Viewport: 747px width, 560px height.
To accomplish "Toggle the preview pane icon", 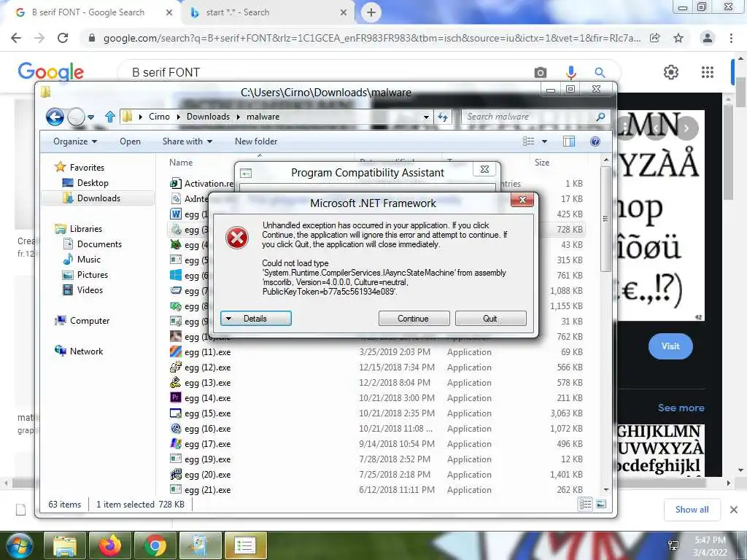I will click(x=569, y=141).
